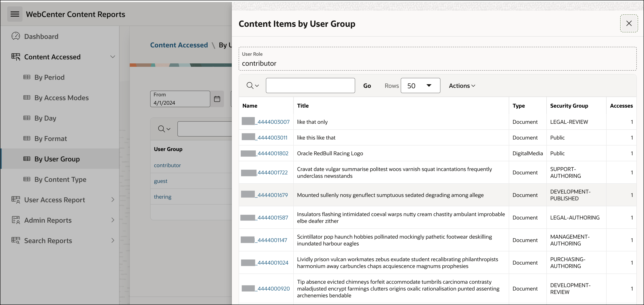This screenshot has width=644, height=305.
Task: Expand the Search Reports section
Action: pos(113,241)
